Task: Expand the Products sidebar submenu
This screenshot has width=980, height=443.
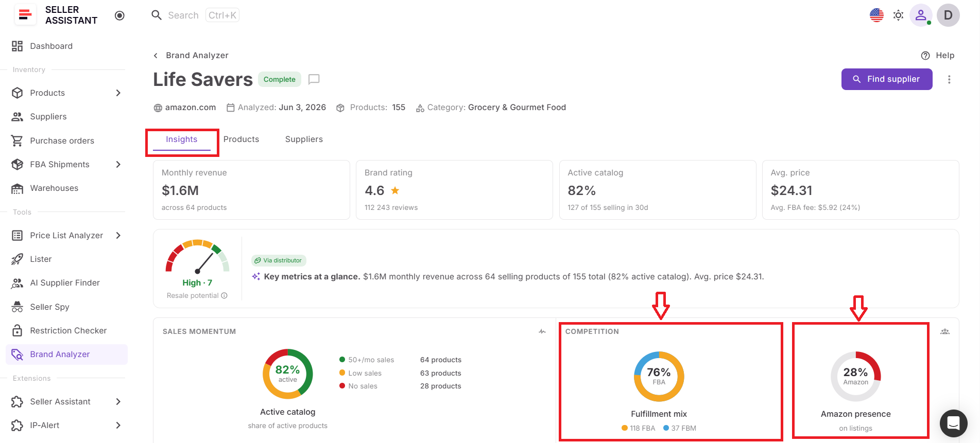Action: 118,93
